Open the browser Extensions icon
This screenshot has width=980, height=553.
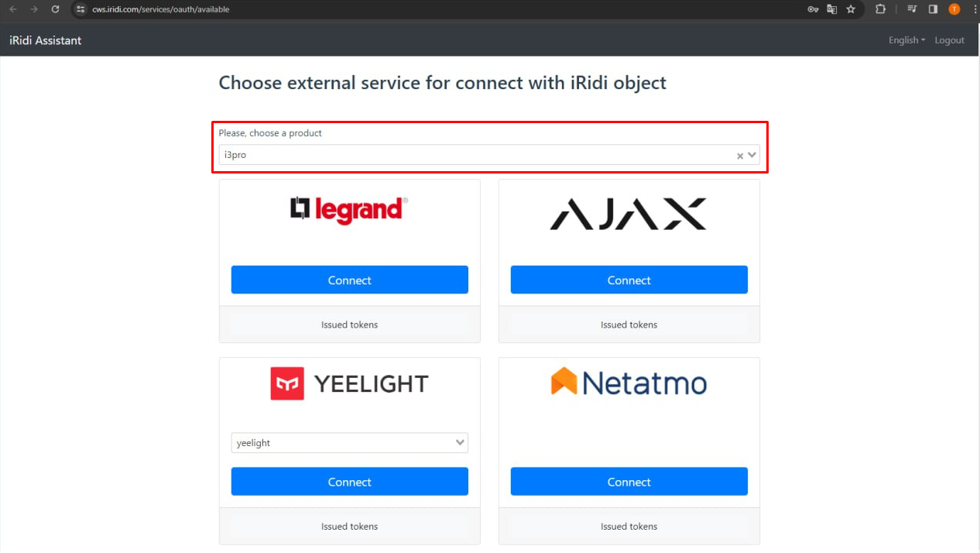[x=880, y=9]
